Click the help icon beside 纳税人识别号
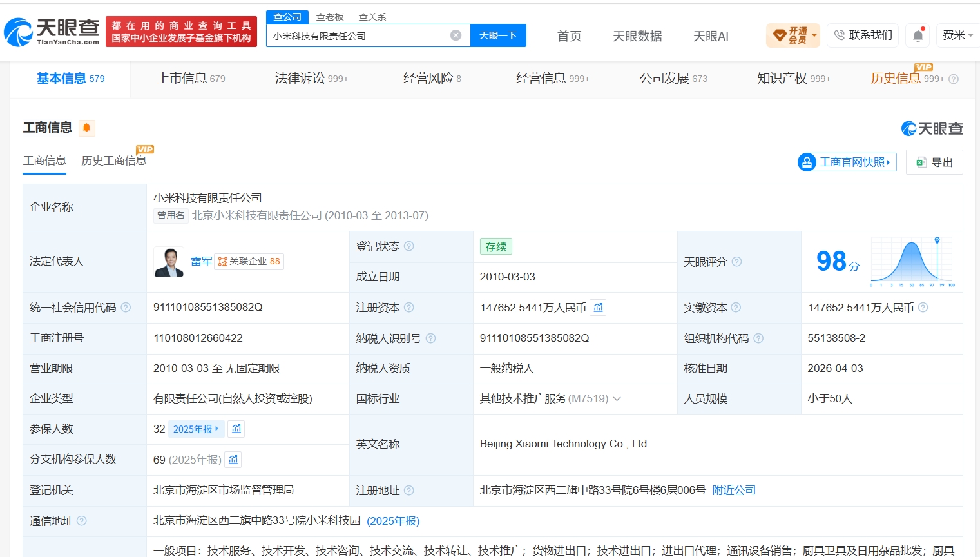This screenshot has width=980, height=557. [430, 338]
